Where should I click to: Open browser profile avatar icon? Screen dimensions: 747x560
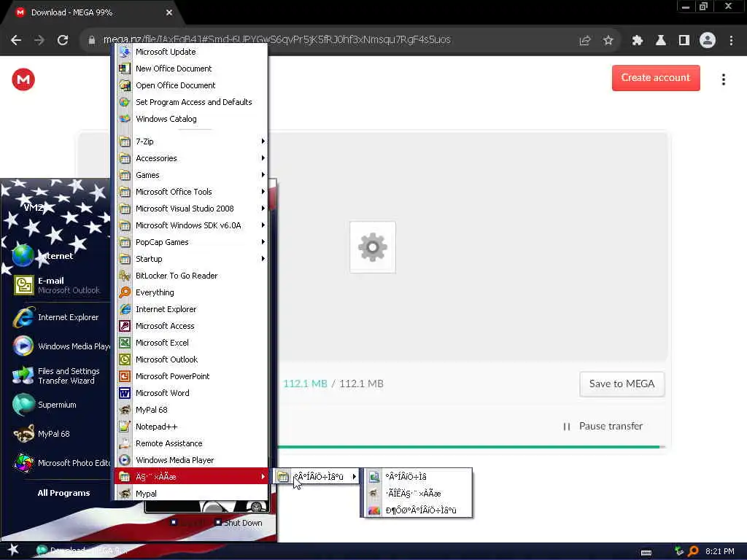(708, 41)
